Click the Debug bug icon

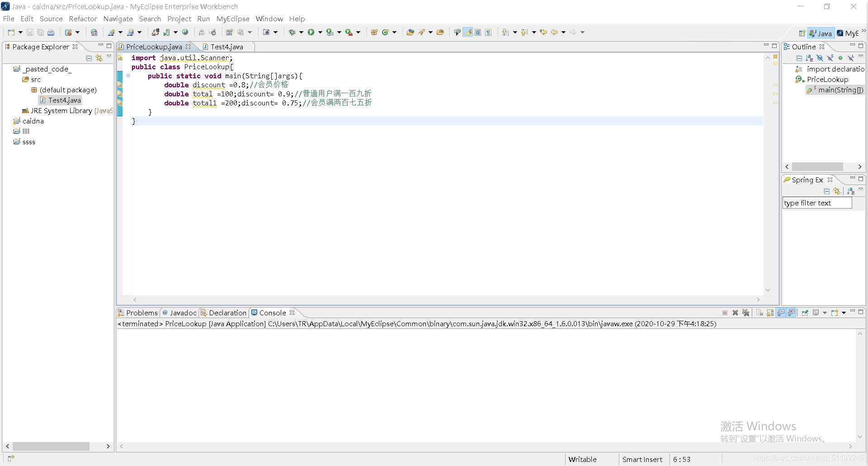(x=292, y=32)
